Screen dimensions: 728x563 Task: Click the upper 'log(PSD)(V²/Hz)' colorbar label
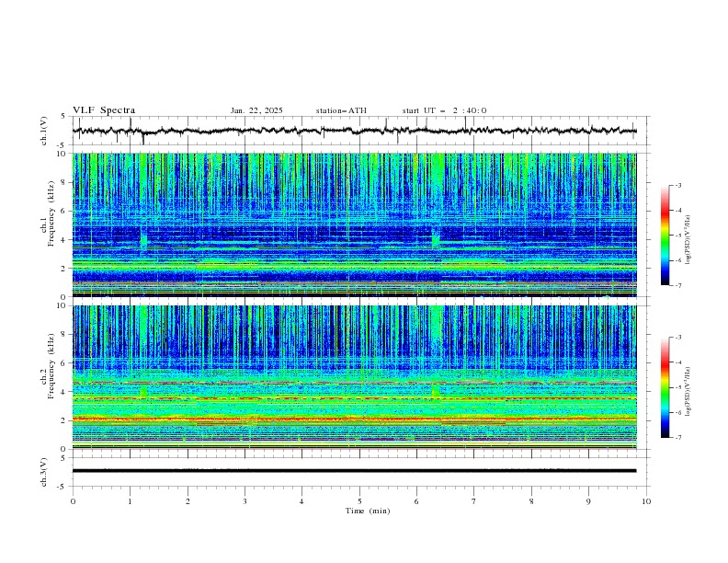coord(688,240)
